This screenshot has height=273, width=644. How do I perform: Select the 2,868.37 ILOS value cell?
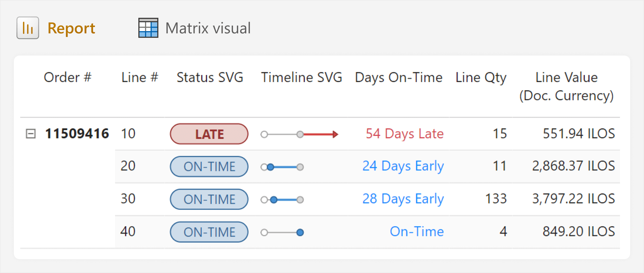pos(573,166)
